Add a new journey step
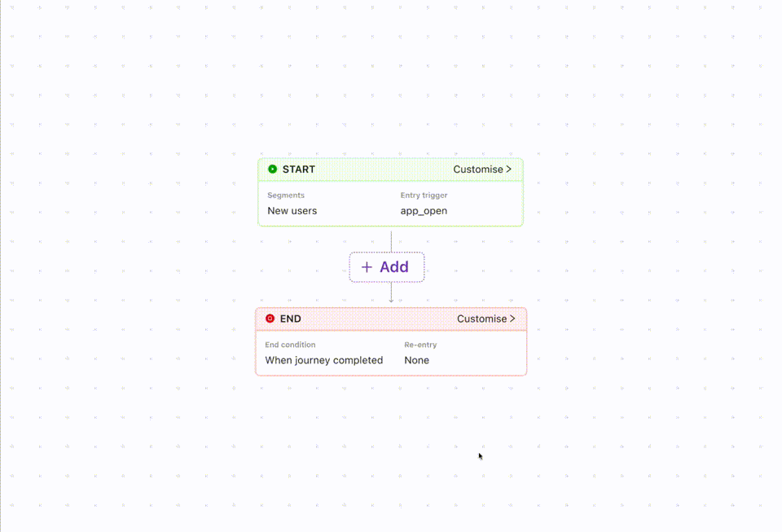This screenshot has width=782, height=532. [386, 267]
